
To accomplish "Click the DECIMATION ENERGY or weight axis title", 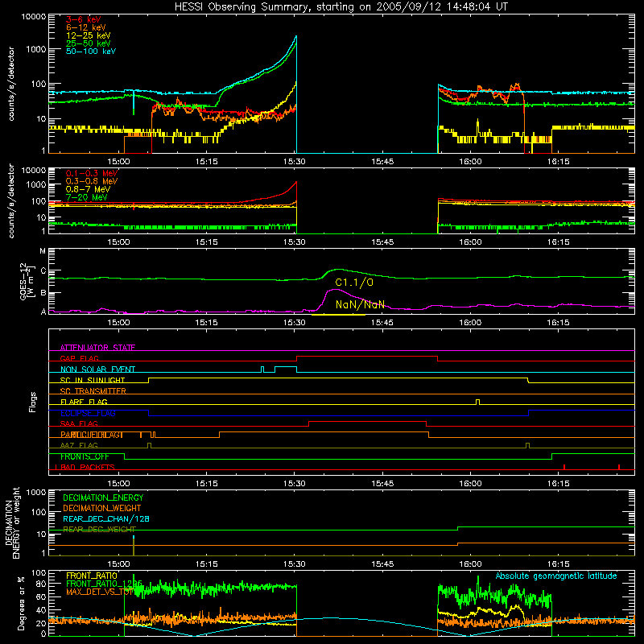I will point(12,522).
